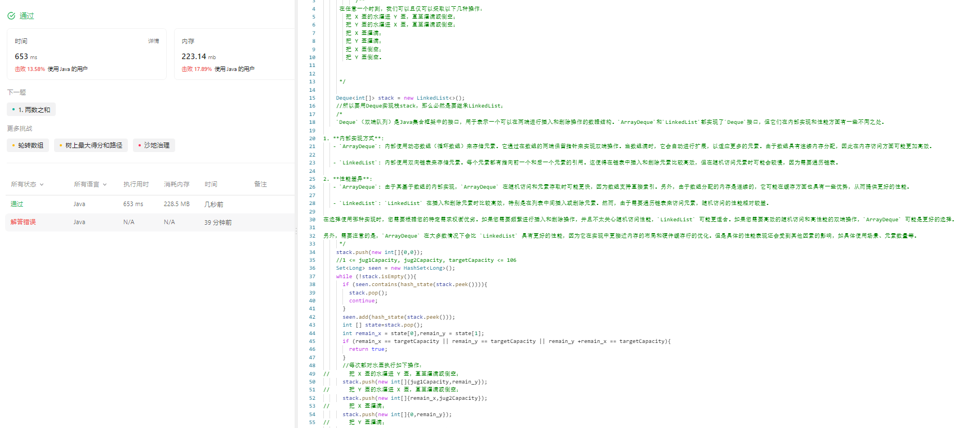Open the 详情 link in time card
The image size is (980, 428).
coord(153,41)
